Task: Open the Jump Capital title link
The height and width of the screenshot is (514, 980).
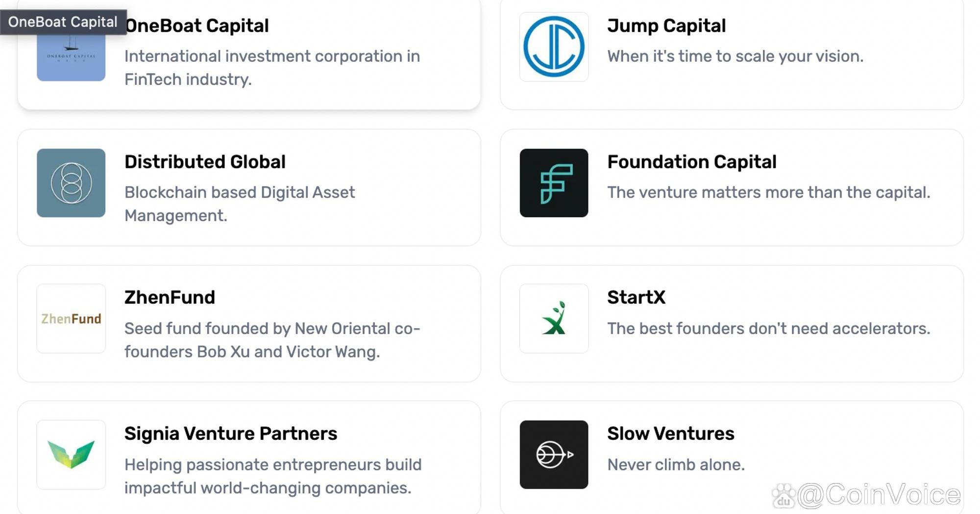Action: pyautogui.click(x=666, y=26)
